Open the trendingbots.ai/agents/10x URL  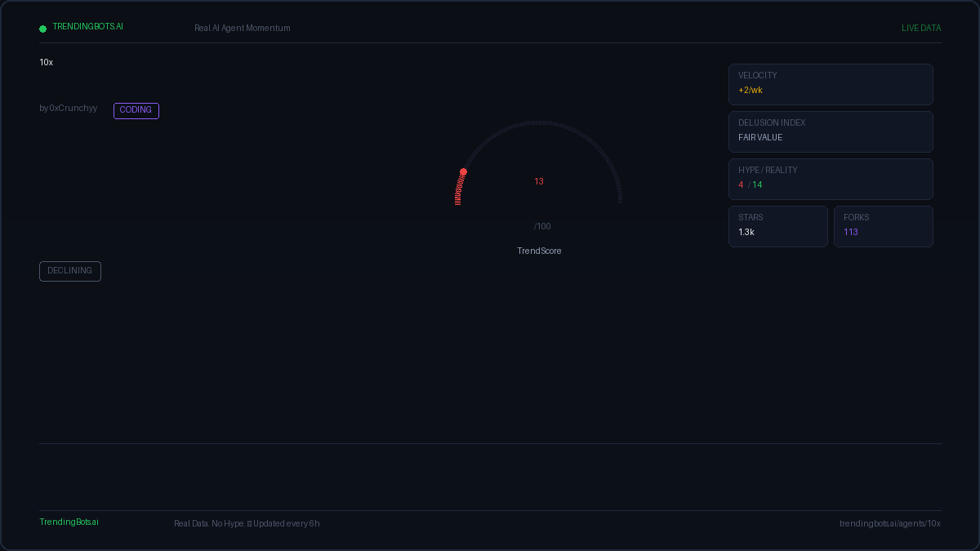point(890,523)
